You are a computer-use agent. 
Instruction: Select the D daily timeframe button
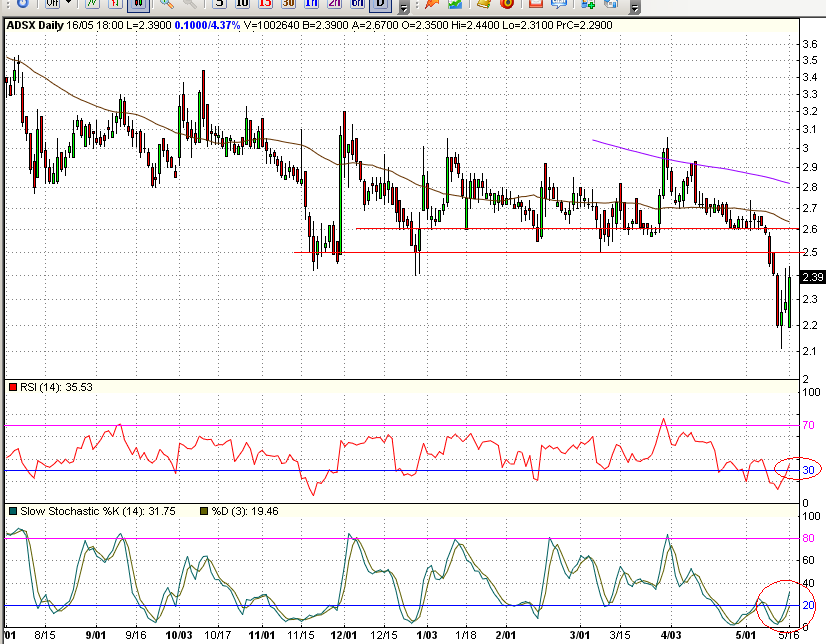(x=378, y=6)
